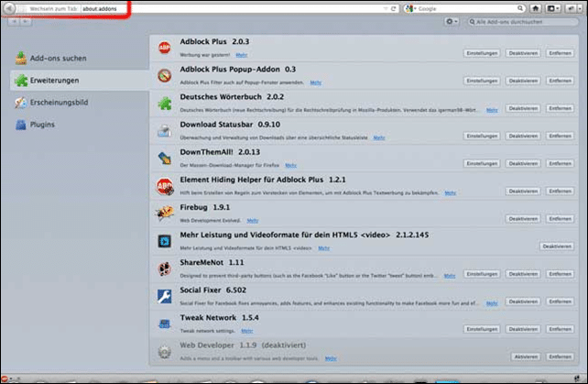Deactivate Adblock Plus extension
Screen dimensions: 588x384
[523, 53]
